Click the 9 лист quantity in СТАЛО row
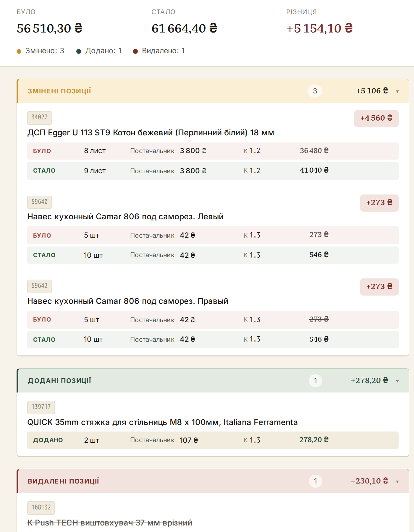The width and height of the screenshot is (414, 532). click(x=95, y=171)
